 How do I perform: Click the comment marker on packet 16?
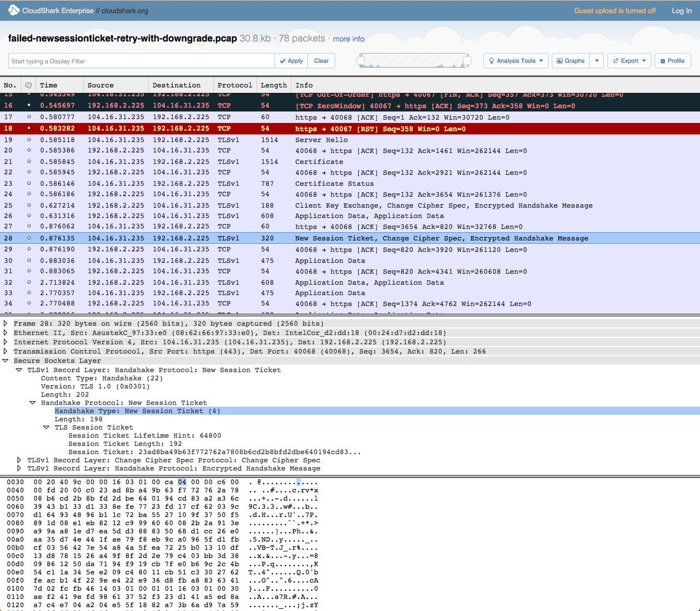(29, 105)
